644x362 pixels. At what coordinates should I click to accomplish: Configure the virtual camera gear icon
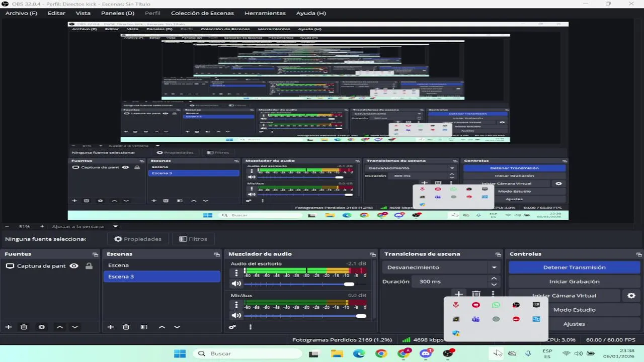(631, 296)
